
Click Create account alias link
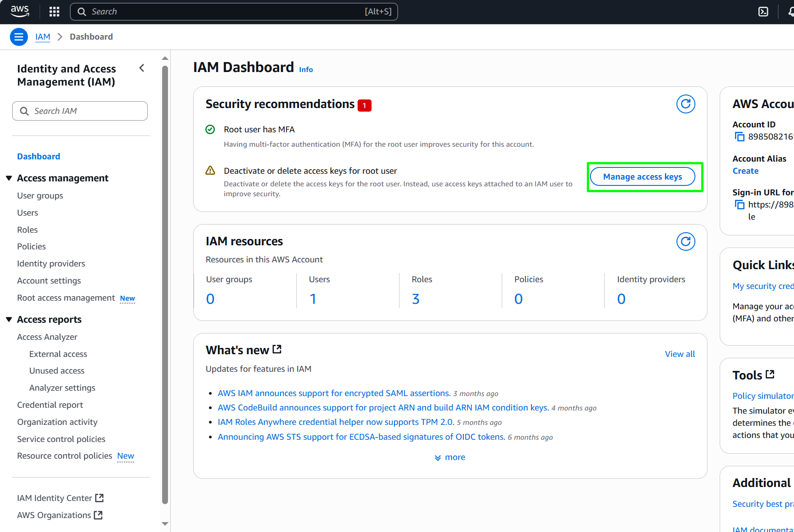745,171
